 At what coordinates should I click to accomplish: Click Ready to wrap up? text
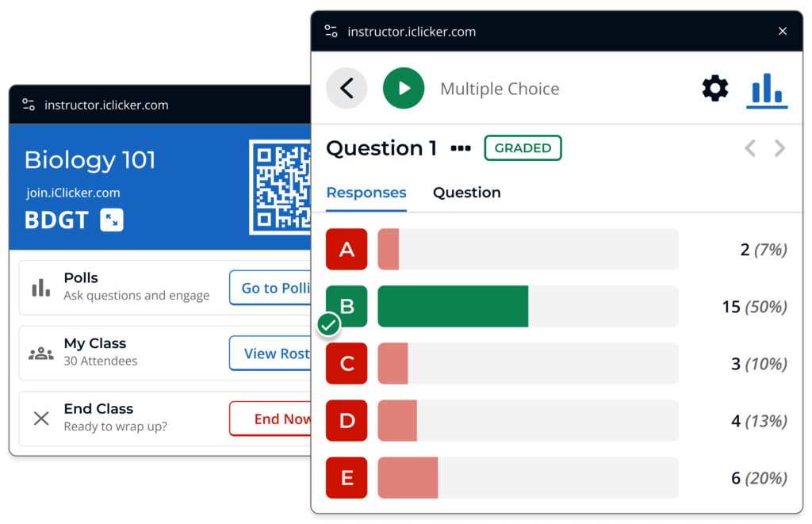click(x=116, y=426)
